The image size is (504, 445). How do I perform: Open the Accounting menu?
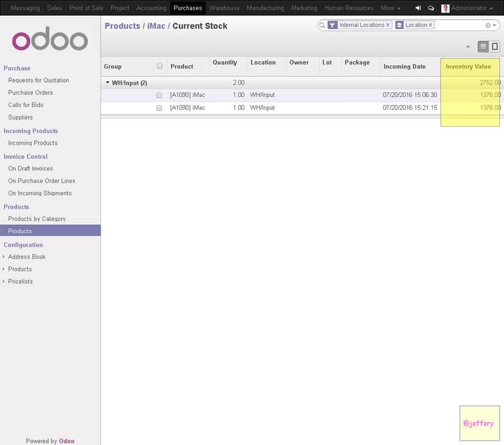coord(151,8)
